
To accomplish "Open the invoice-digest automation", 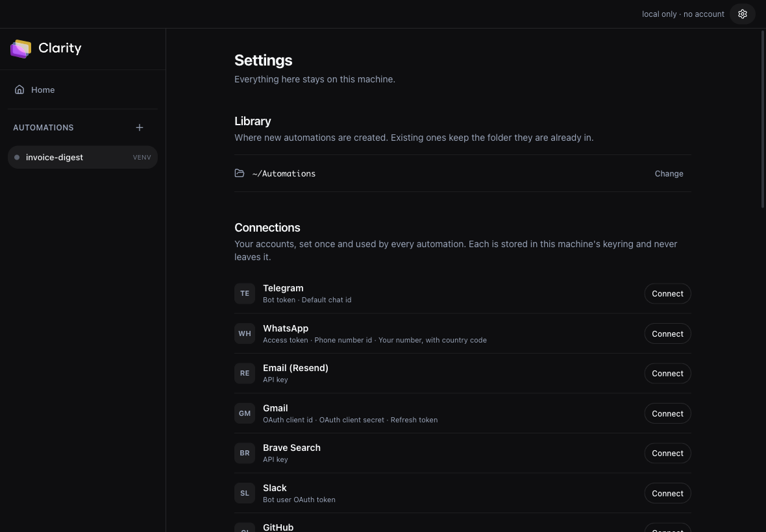I will 82,157.
